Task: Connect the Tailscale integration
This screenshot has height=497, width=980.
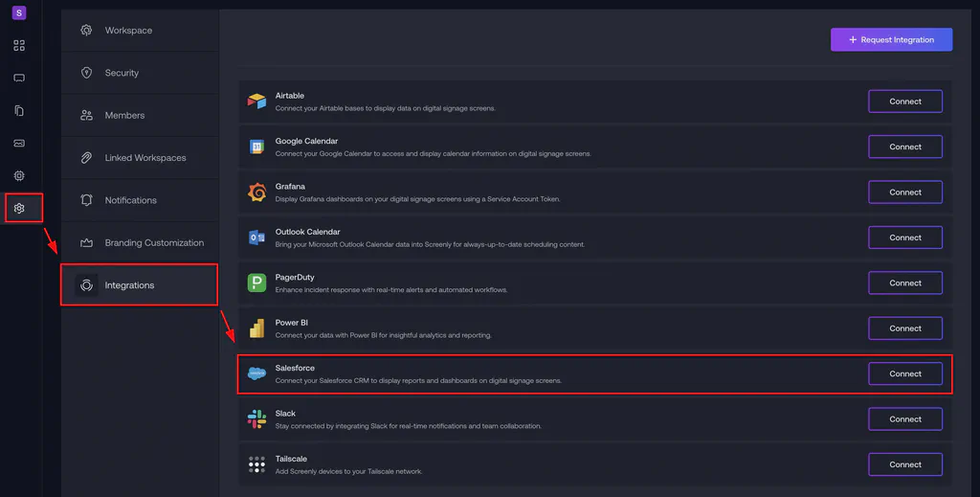Action: point(905,464)
